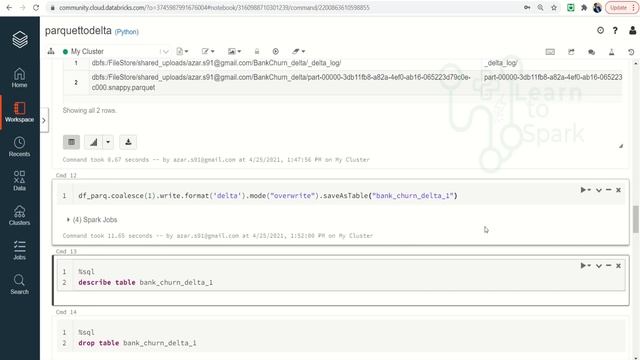The width and height of the screenshot is (640, 360).
Task: Click the browser zoom magnifier icon
Action: coord(540,8)
